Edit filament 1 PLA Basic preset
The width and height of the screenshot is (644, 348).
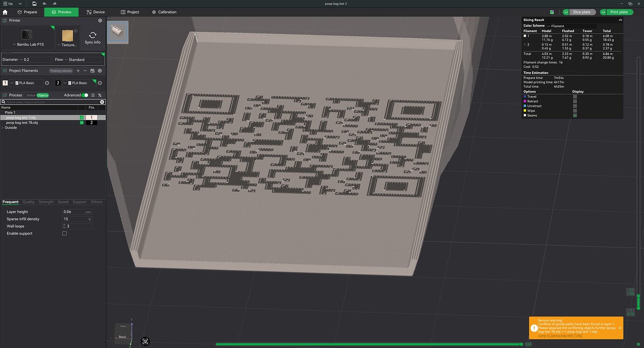[47, 83]
